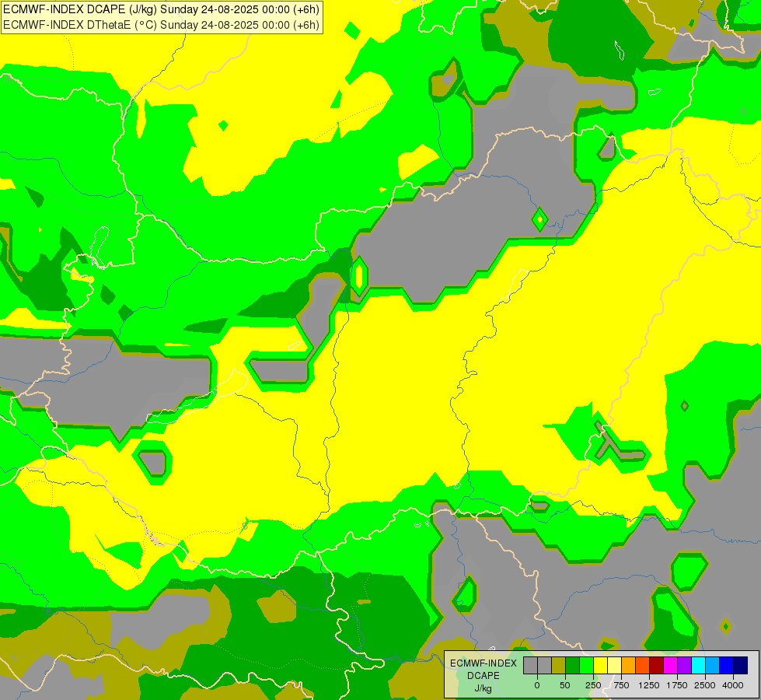761x700 pixels.
Task: Click the legend label DCAPE
Action: [x=483, y=676]
